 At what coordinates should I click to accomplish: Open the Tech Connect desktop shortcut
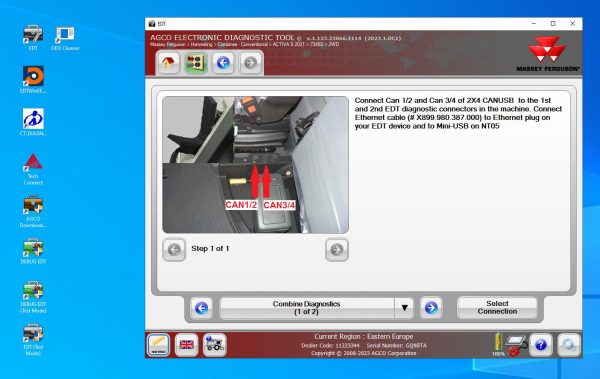(x=33, y=169)
